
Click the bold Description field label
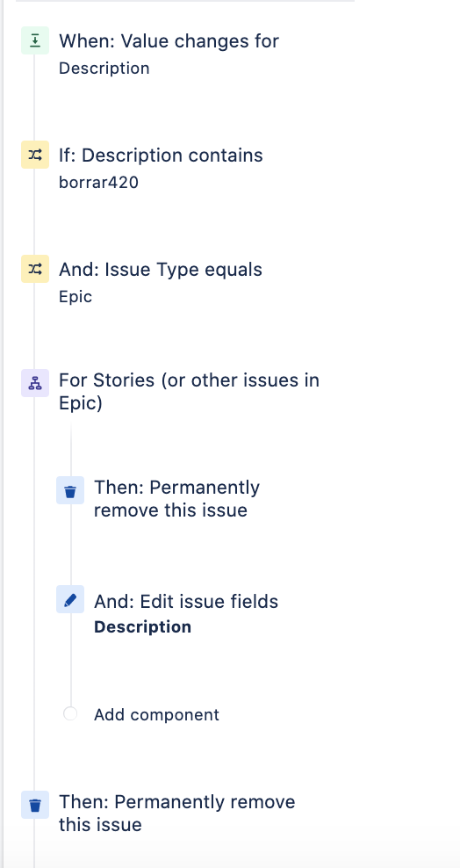(142, 627)
